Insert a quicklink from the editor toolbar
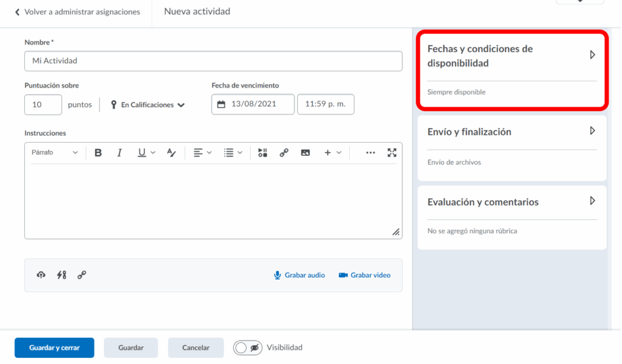Viewport: 622px width, 364px height. pos(284,153)
